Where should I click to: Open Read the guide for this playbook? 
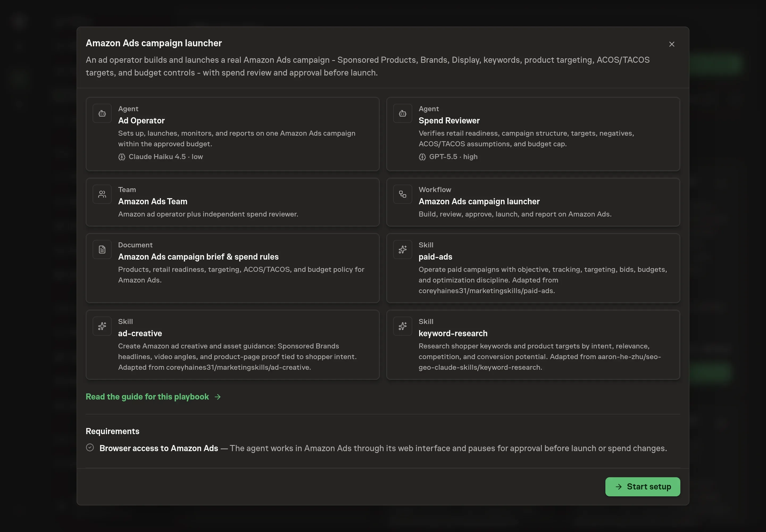point(153,397)
